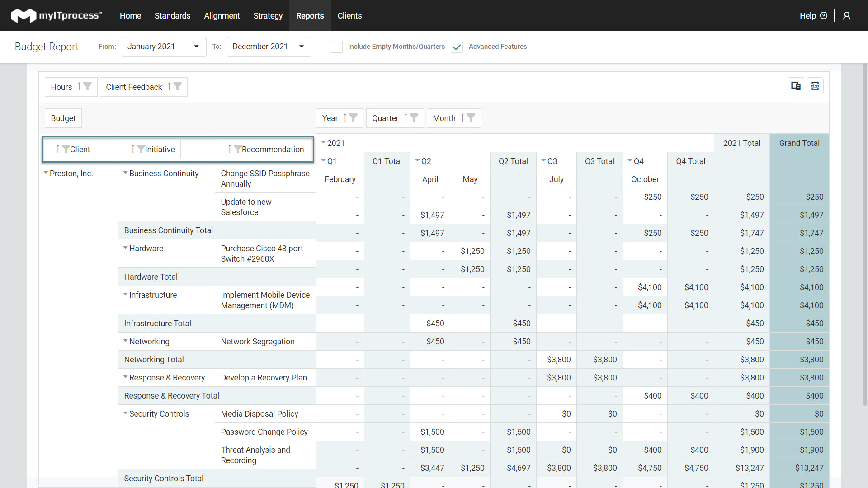Sort the Quarter field arrow
Screen dimensions: 868x488
point(406,117)
